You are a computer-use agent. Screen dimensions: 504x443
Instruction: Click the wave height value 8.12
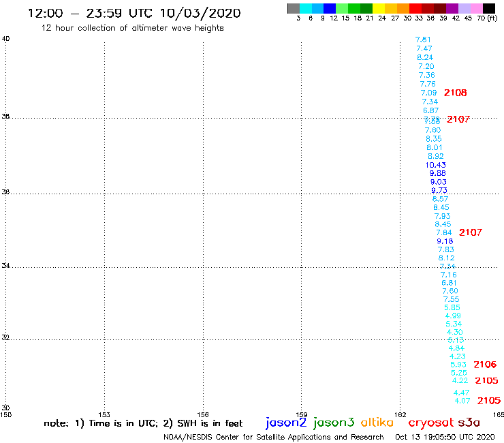pos(447,258)
